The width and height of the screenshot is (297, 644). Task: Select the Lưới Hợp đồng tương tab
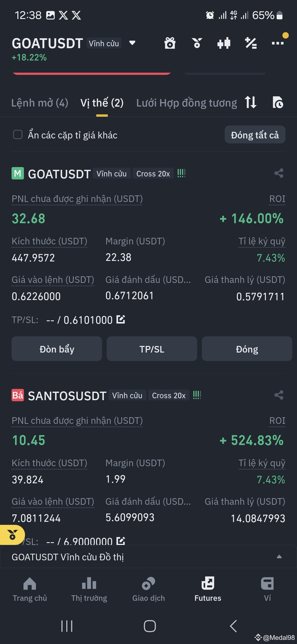pyautogui.click(x=186, y=103)
